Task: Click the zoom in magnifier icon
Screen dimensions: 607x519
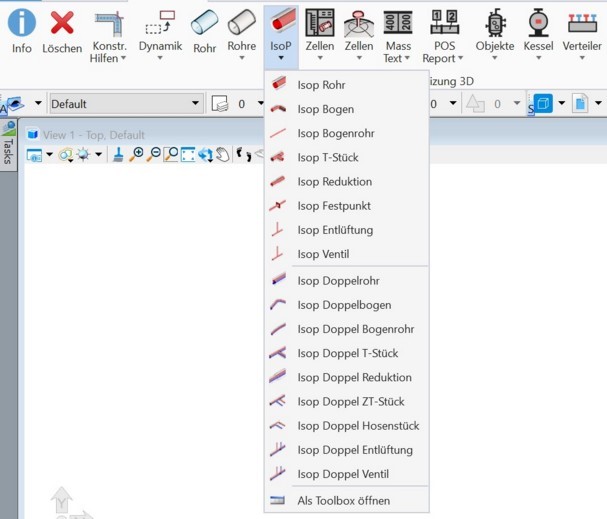Action: tap(137, 155)
